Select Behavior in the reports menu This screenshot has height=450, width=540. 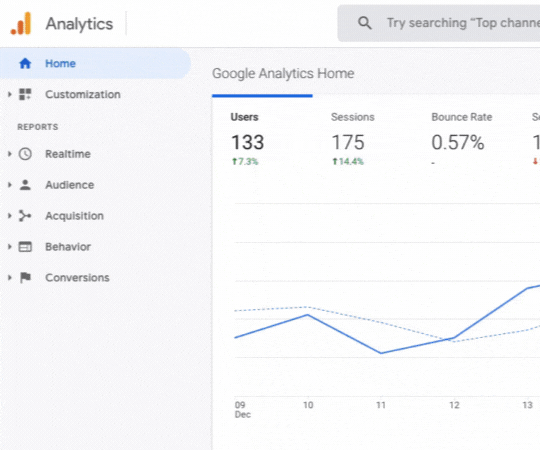(x=68, y=247)
